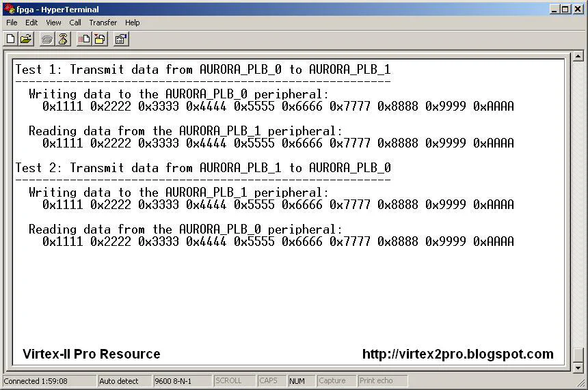Open the Help menu
Image resolution: width=588 pixels, height=390 pixels.
pyautogui.click(x=132, y=23)
